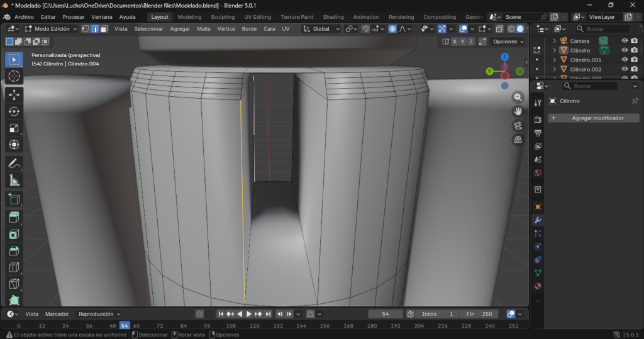Open the Global transform orientation dropdown
Image resolution: width=644 pixels, height=339 pixels.
click(x=321, y=29)
